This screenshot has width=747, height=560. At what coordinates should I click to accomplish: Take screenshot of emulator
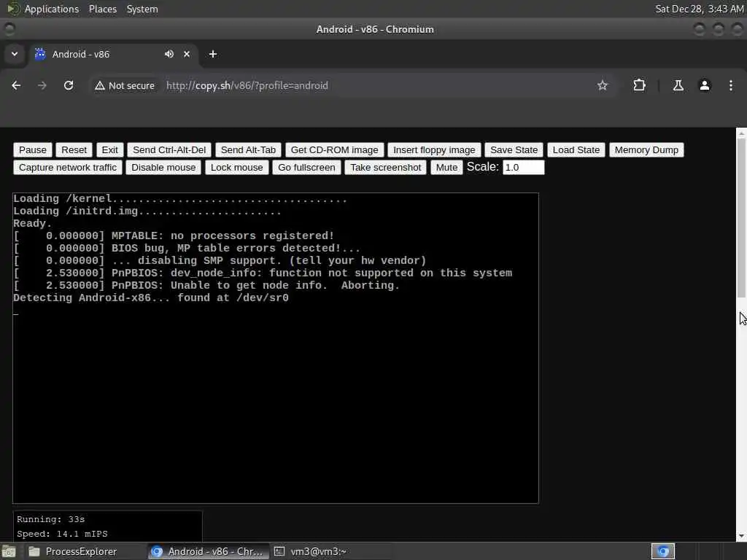(385, 168)
